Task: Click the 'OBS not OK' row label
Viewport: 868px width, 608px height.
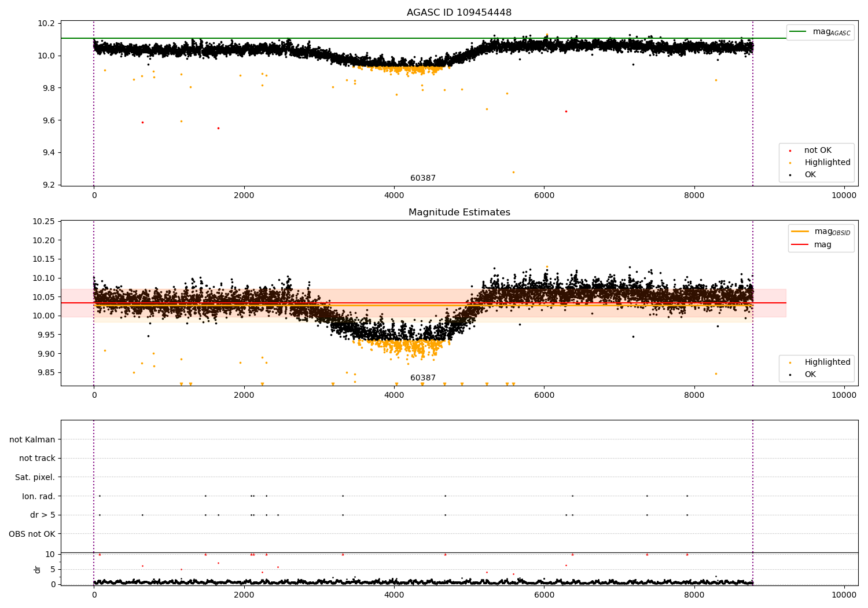Action: tap(32, 534)
